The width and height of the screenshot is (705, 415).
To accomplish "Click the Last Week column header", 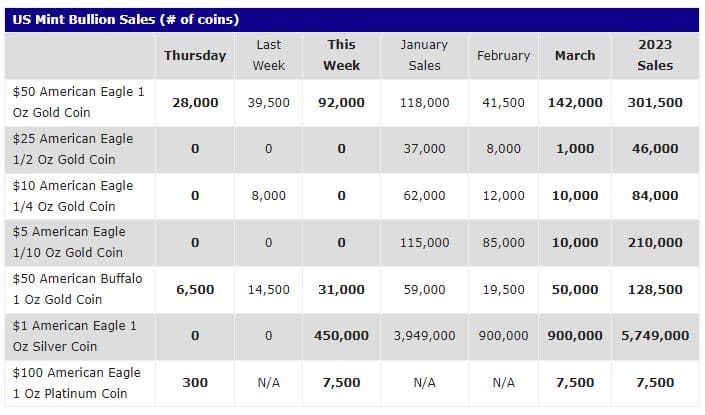I will (269, 56).
